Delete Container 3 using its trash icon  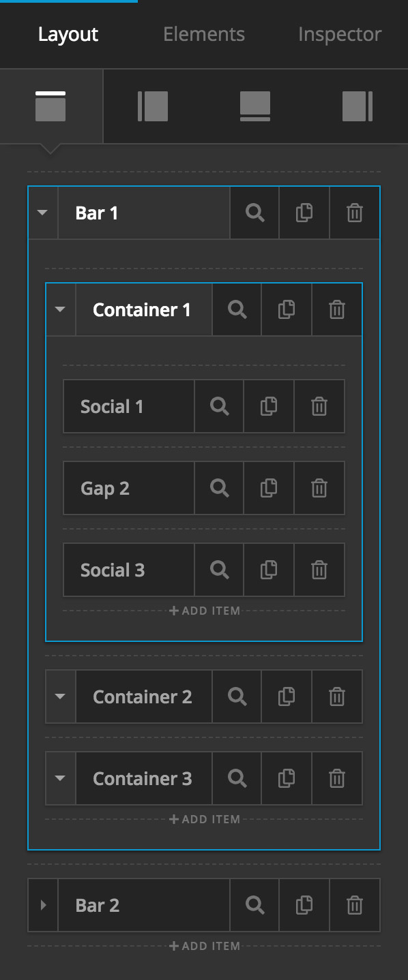point(336,778)
